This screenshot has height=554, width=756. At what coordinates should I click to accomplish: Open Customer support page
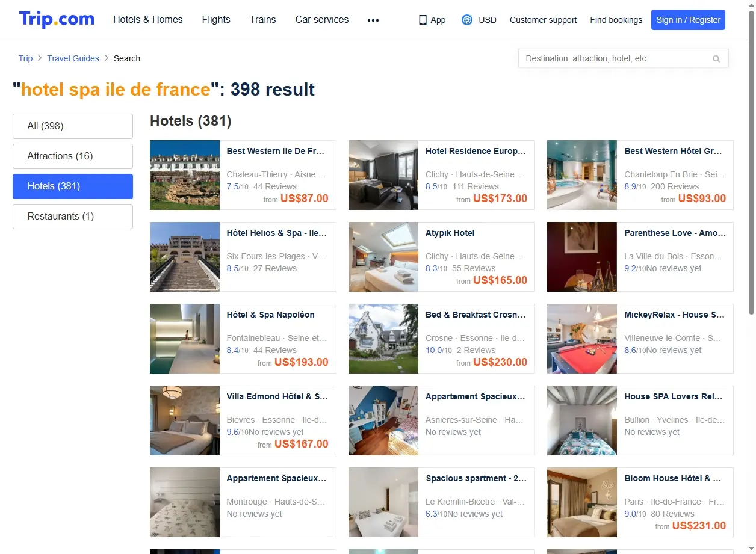(543, 20)
